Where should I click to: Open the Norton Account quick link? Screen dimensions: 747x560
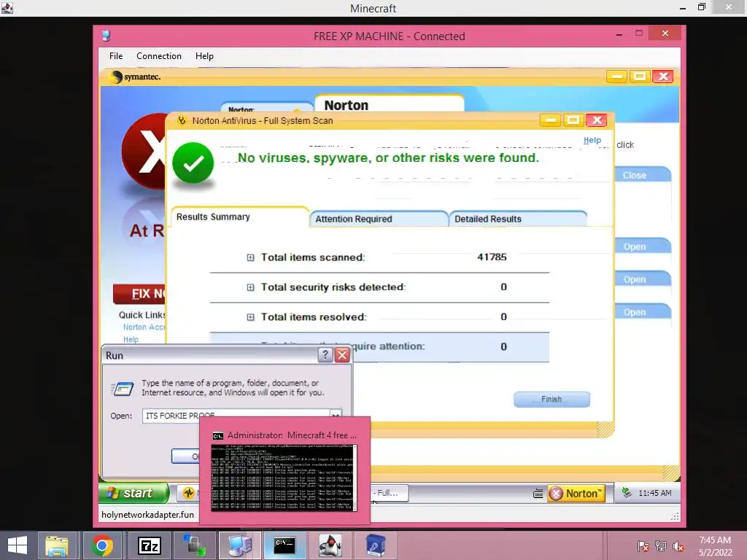pyautogui.click(x=144, y=327)
